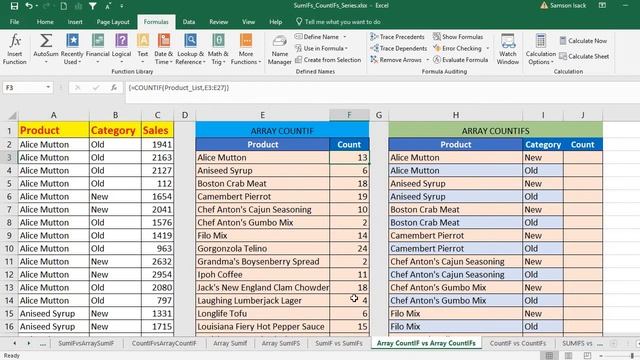Click the Save icon in the quick access toolbar
The height and width of the screenshot is (360, 640).
click(14, 6)
